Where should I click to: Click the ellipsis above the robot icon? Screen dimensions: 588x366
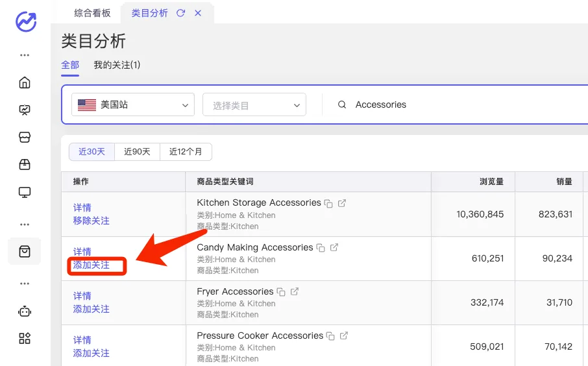[25, 284]
